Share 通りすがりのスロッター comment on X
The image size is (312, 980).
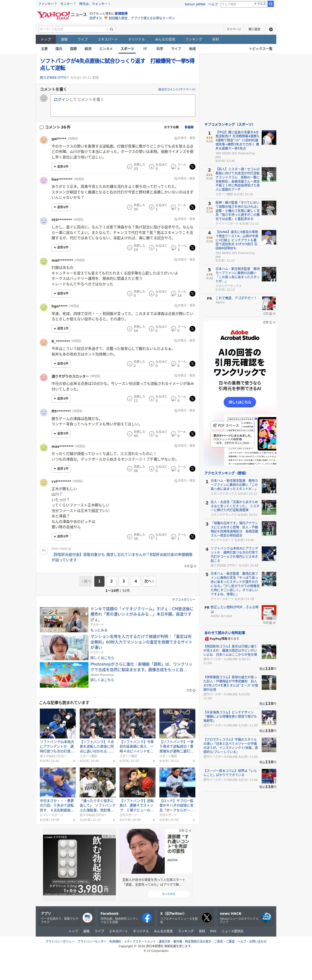tap(192, 399)
